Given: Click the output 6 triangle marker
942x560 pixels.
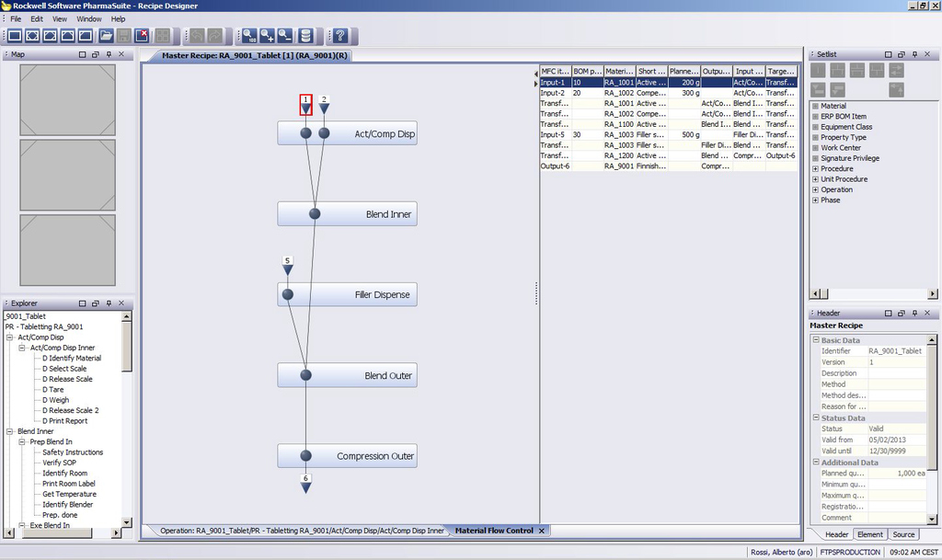Looking at the screenshot, I should (x=305, y=488).
